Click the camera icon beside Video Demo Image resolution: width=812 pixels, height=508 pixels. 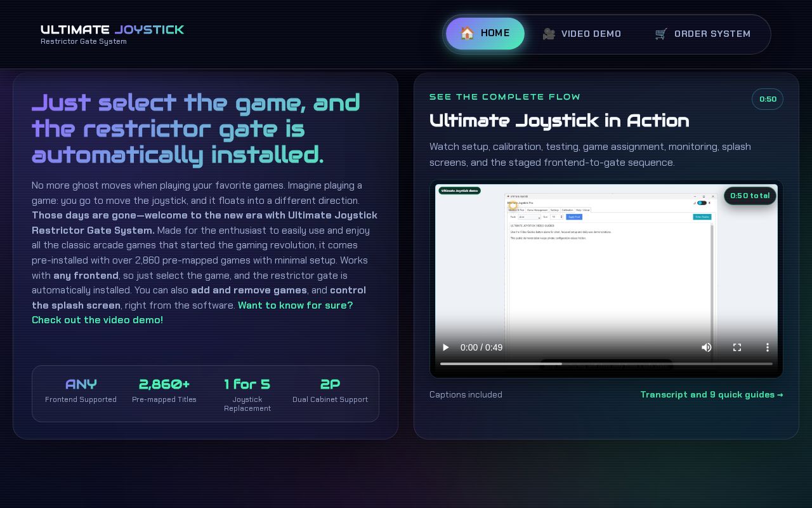[x=549, y=34]
